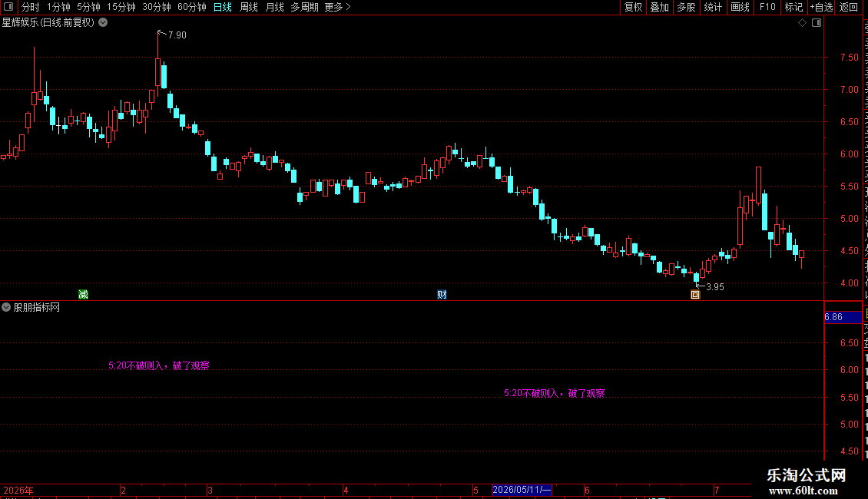Click the 标记 mark button
Viewport: 868px width, 499px height.
793,7
